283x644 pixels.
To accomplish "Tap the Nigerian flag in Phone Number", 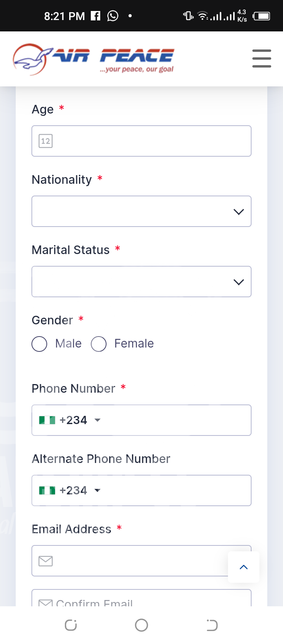I will [47, 420].
